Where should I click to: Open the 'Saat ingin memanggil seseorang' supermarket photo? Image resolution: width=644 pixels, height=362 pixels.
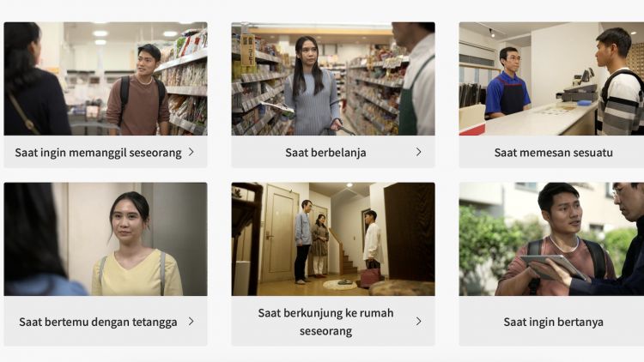point(106,79)
